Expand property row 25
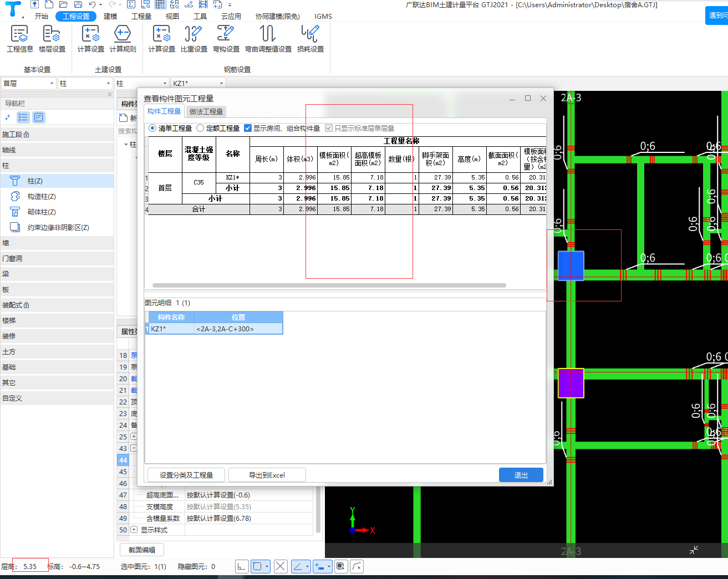This screenshot has height=579, width=728. pyautogui.click(x=134, y=437)
